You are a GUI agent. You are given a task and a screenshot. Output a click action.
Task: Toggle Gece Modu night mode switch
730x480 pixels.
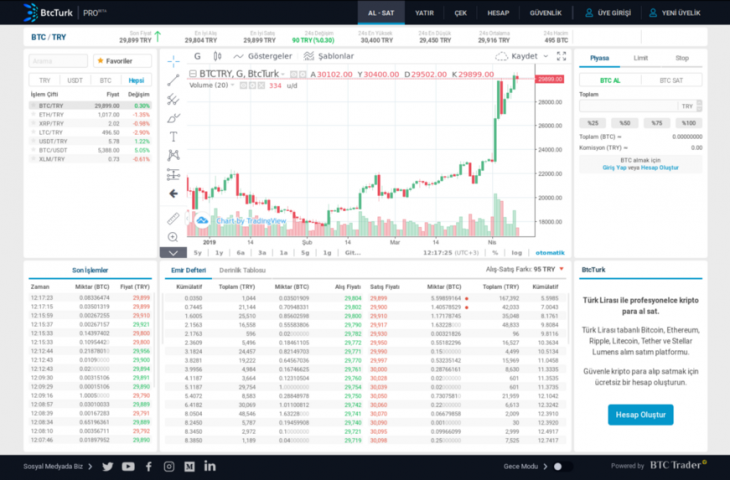[x=562, y=466]
